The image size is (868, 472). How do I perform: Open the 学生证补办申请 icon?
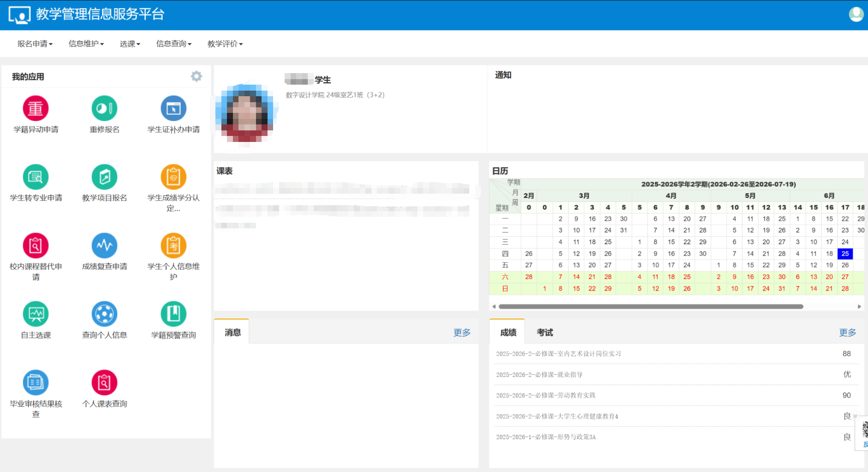click(x=173, y=108)
